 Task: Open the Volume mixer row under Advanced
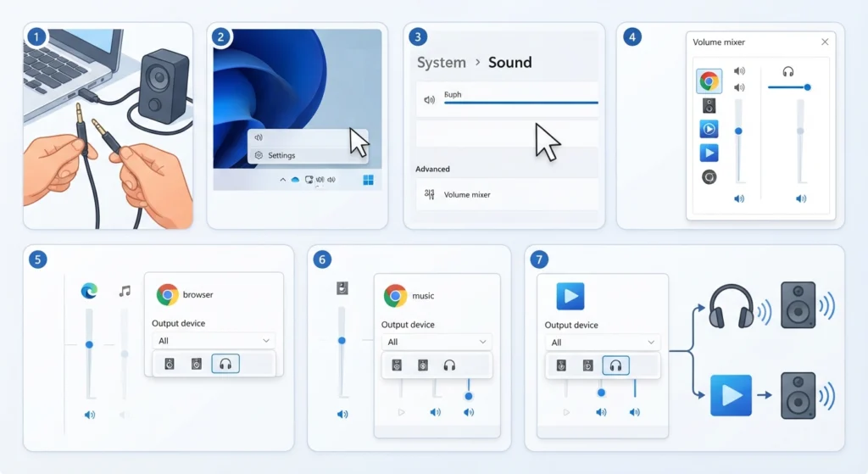point(507,194)
